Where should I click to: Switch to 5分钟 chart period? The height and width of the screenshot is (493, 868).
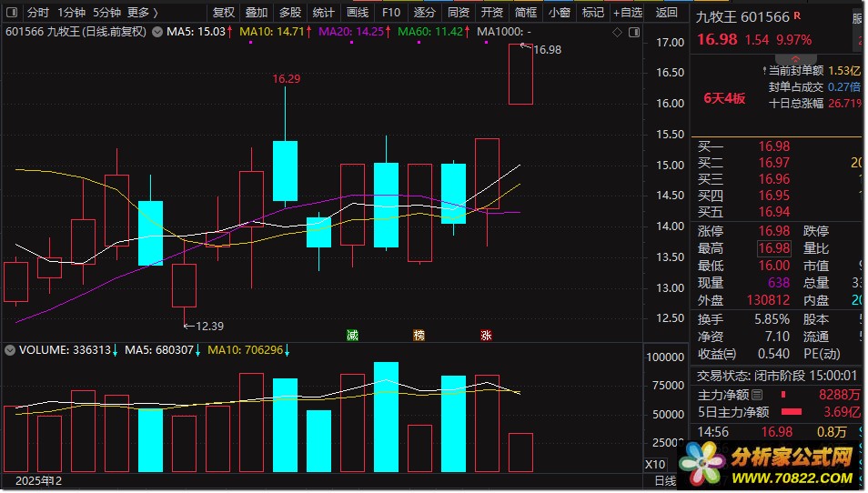pos(106,12)
